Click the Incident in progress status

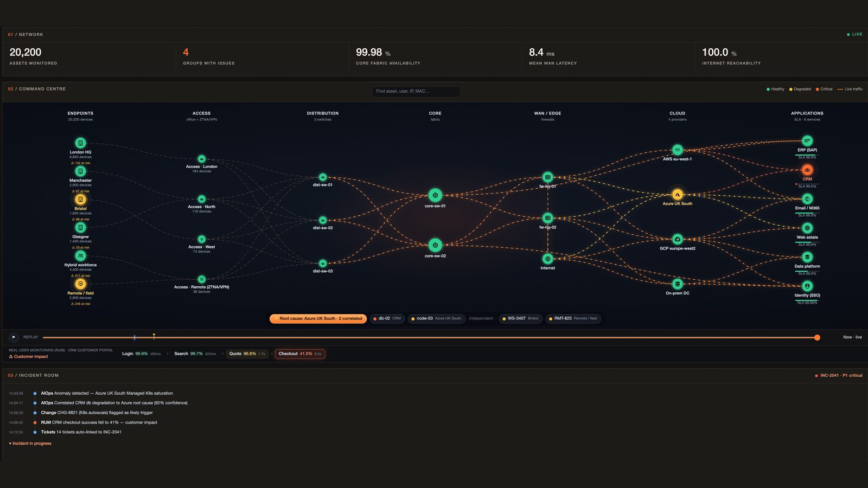(30, 444)
